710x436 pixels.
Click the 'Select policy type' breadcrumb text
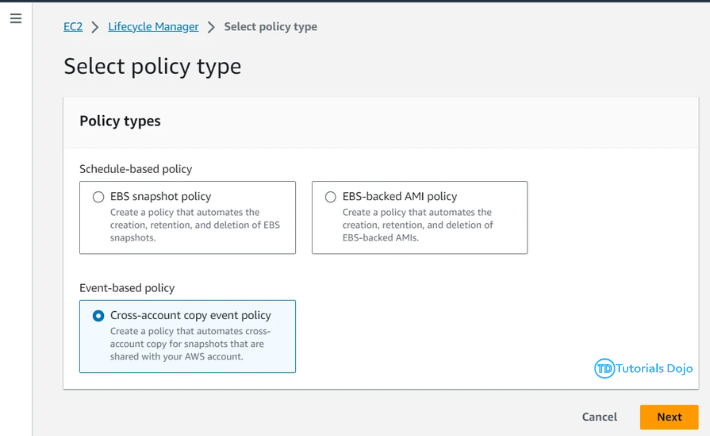click(x=271, y=27)
